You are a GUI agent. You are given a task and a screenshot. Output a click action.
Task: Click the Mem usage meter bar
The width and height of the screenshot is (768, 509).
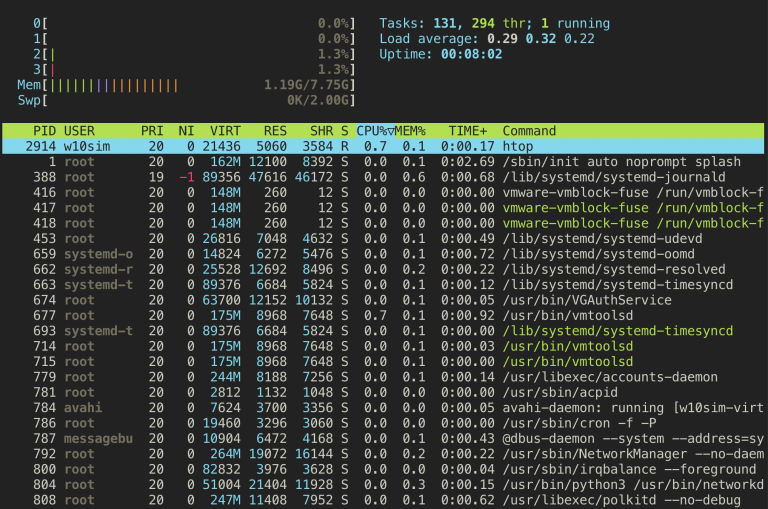click(186, 85)
